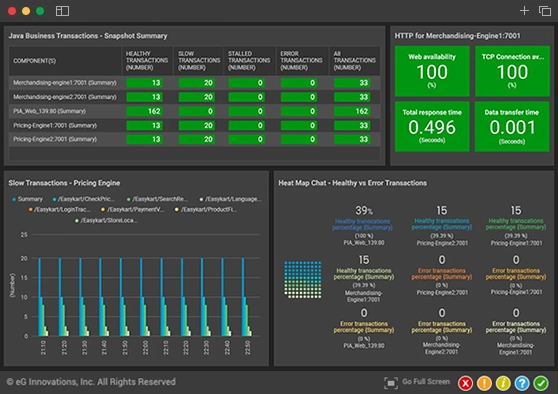Toggle the /Easykart/LoginTrac... legend entry

pos(59,210)
